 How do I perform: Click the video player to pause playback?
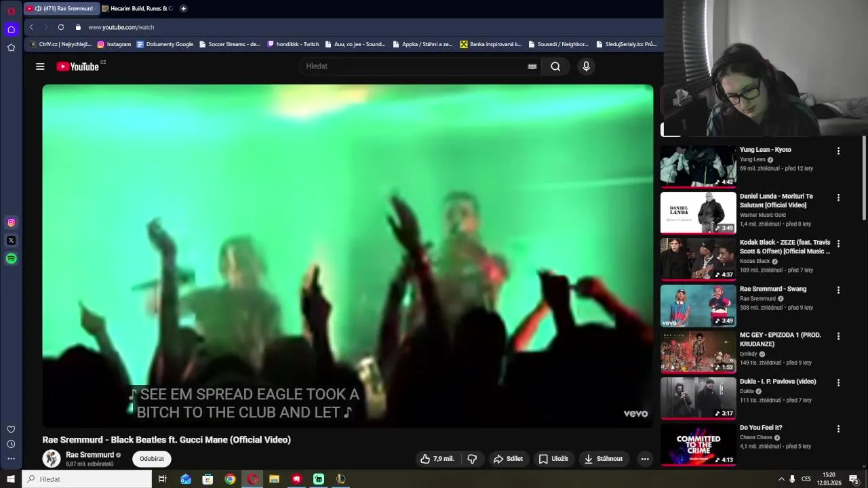tap(348, 256)
